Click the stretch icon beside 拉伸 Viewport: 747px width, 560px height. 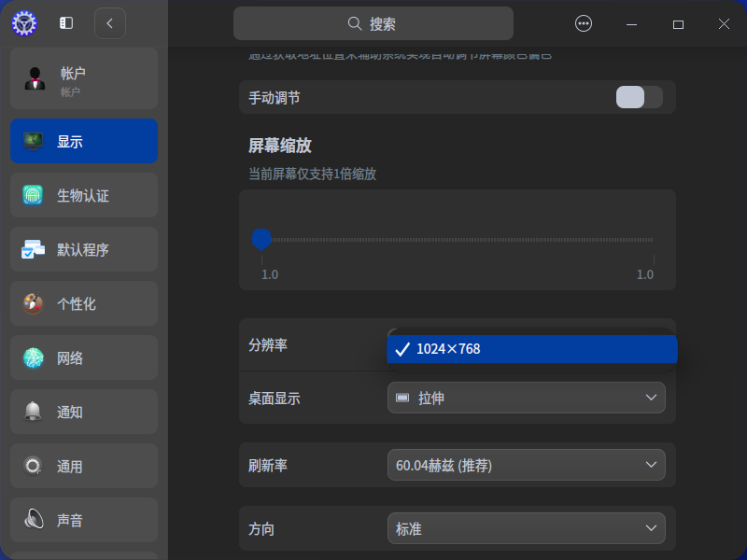coord(402,398)
